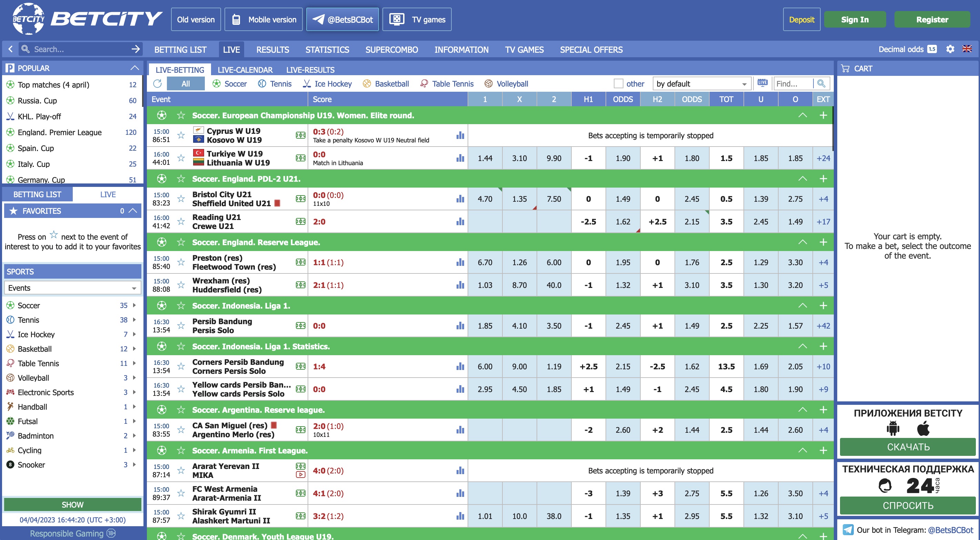Switch to LIVE-RESULTS tab
This screenshot has width=980, height=540.
310,70
